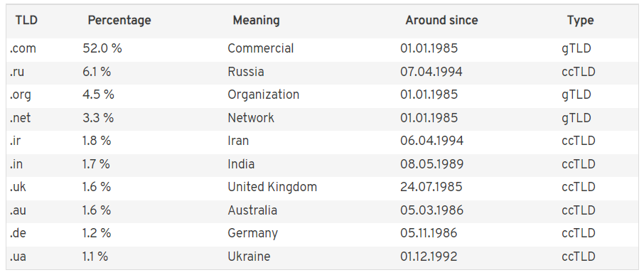Click the Percentage column header

point(119,21)
